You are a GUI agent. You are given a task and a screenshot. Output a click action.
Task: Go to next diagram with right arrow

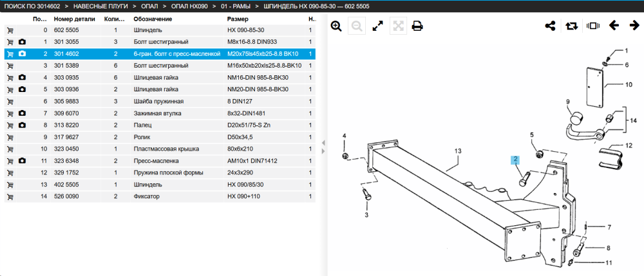634,26
